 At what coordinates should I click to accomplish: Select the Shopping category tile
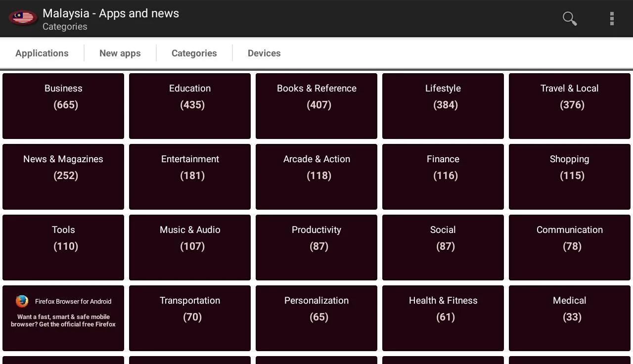tap(570, 177)
